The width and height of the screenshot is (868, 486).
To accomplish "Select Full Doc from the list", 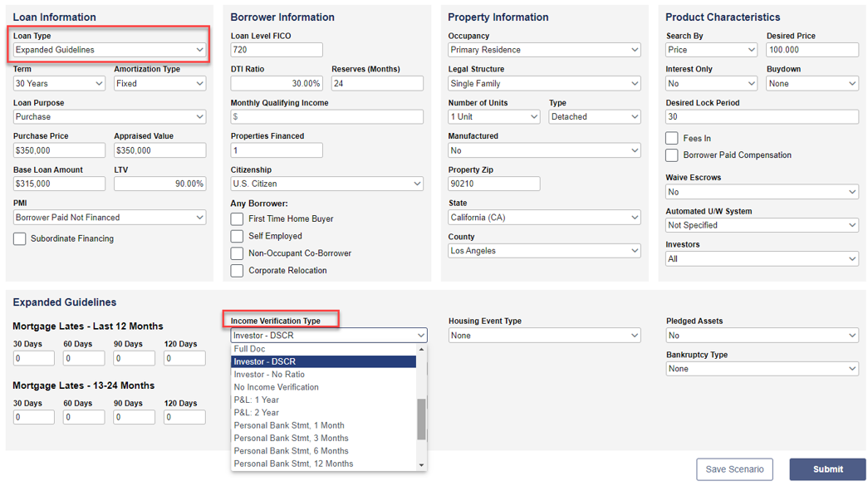I will point(324,349).
